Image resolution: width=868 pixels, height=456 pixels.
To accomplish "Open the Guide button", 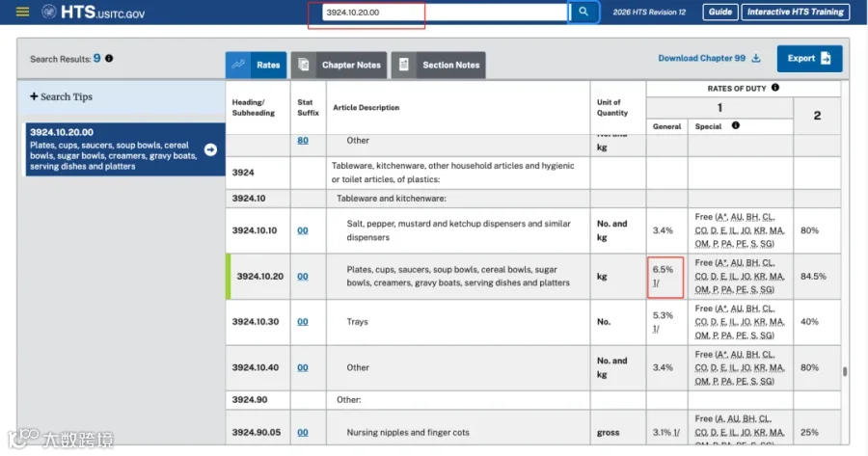I will point(719,12).
